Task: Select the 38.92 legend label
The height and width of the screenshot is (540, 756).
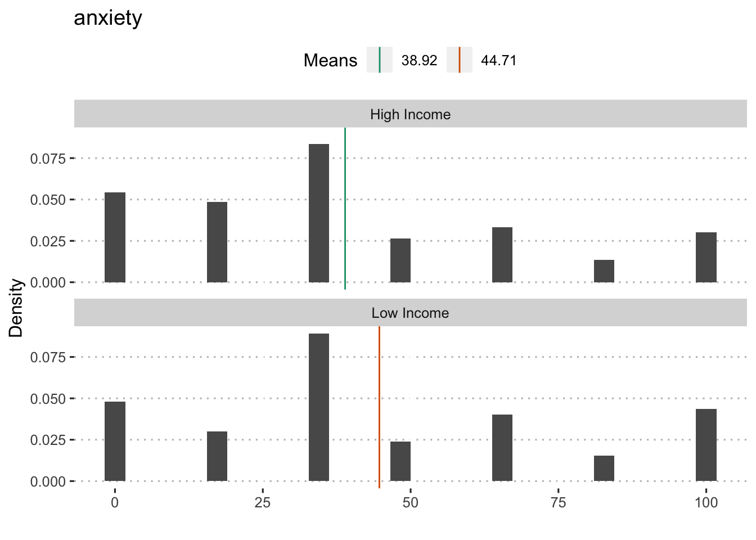Action: coord(419,61)
